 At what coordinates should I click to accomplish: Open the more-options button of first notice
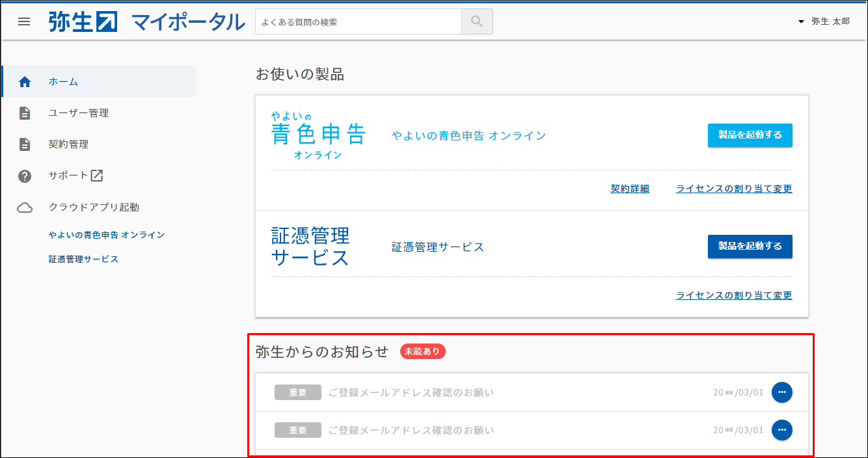781,392
